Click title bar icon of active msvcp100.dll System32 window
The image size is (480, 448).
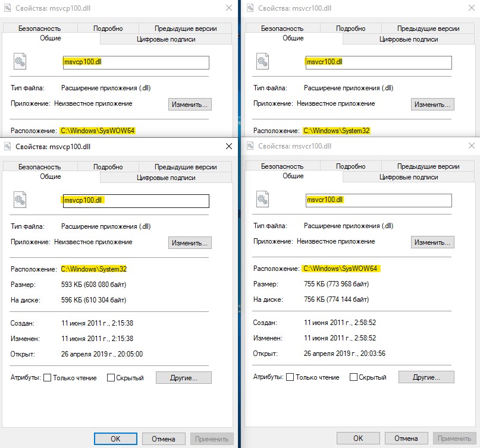tap(8, 146)
